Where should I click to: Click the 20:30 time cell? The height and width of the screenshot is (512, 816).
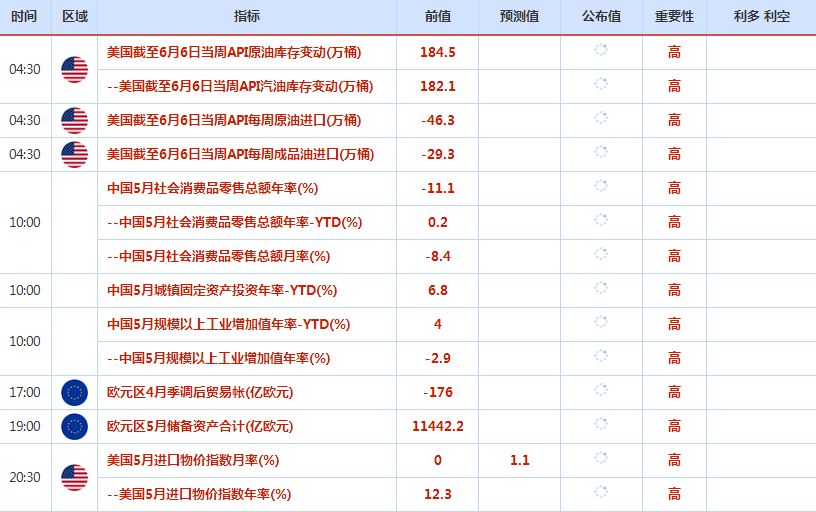(25, 478)
